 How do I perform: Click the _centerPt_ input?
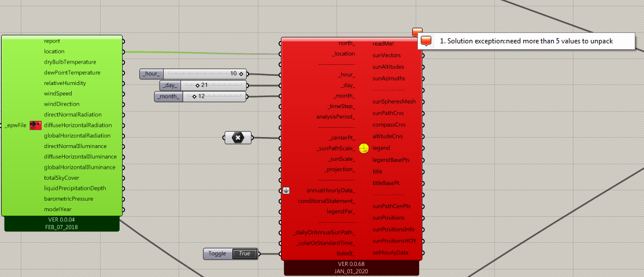pyautogui.click(x=342, y=138)
